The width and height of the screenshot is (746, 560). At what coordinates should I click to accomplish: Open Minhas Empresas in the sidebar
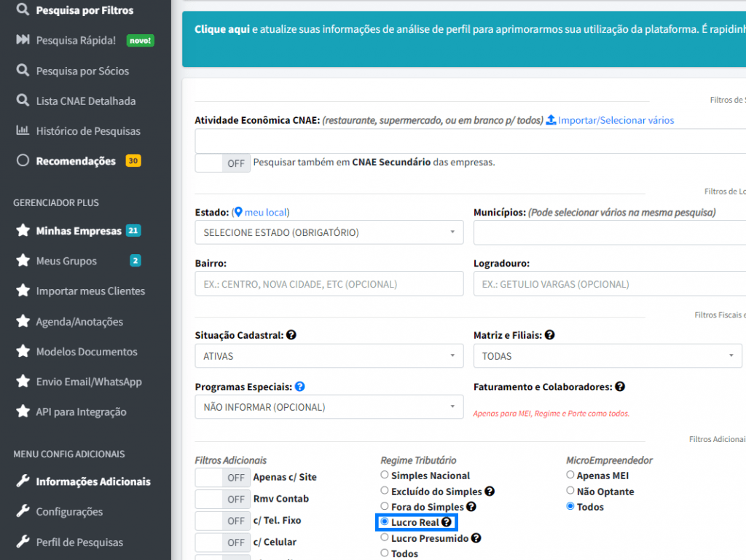tap(79, 231)
